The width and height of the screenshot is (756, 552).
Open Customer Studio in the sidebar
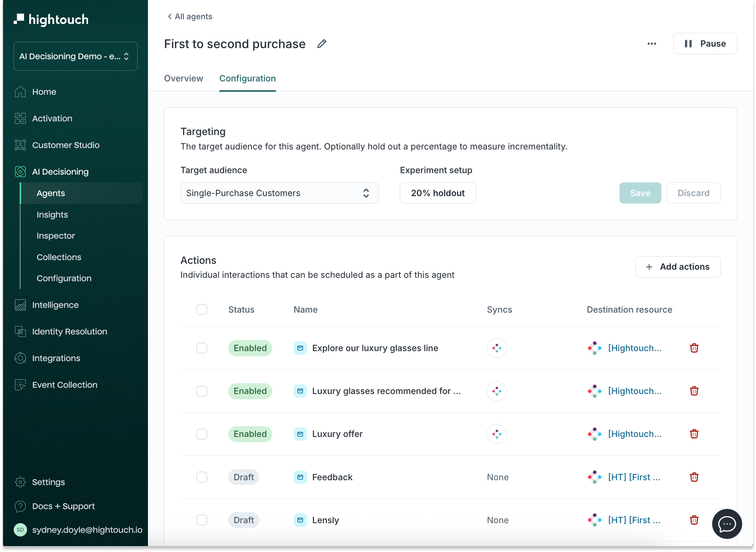[x=65, y=145]
